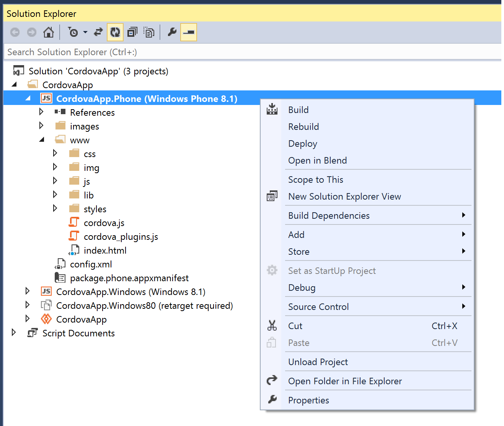Image resolution: width=504 pixels, height=426 pixels.
Task: Expand the Script Documents node
Action: tap(14, 333)
